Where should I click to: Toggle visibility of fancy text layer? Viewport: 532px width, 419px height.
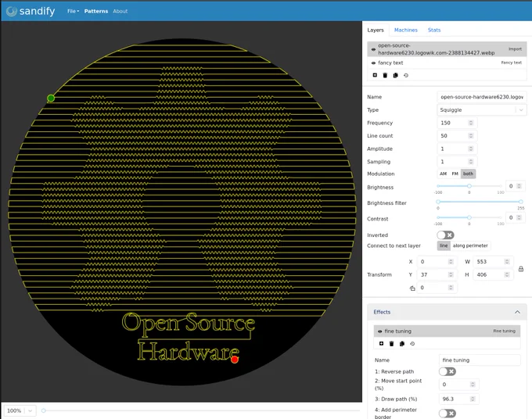(373, 63)
